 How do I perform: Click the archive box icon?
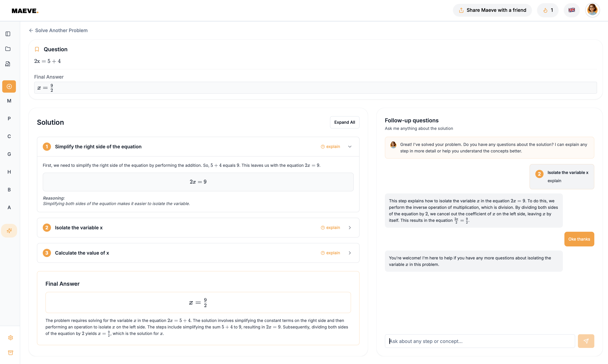pos(11,353)
